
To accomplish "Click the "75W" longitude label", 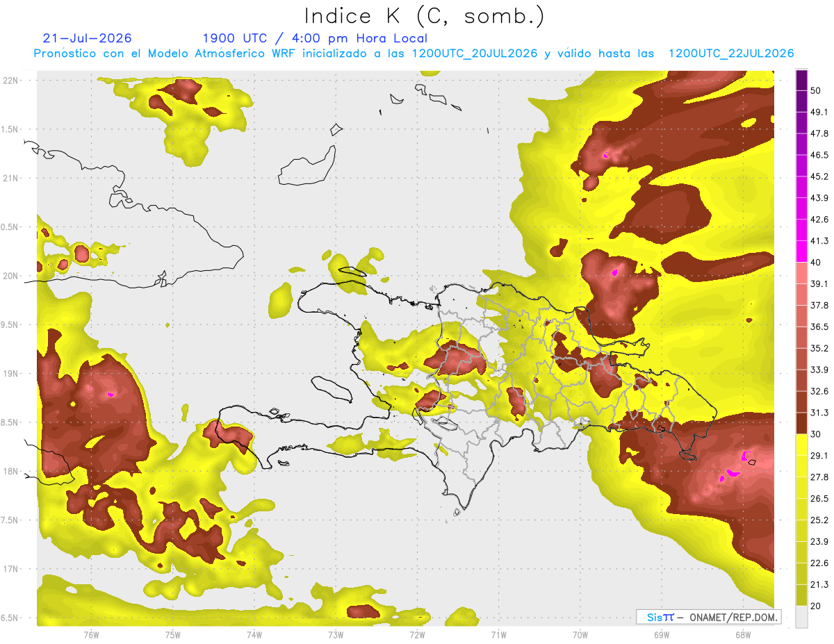I will click(x=173, y=635).
